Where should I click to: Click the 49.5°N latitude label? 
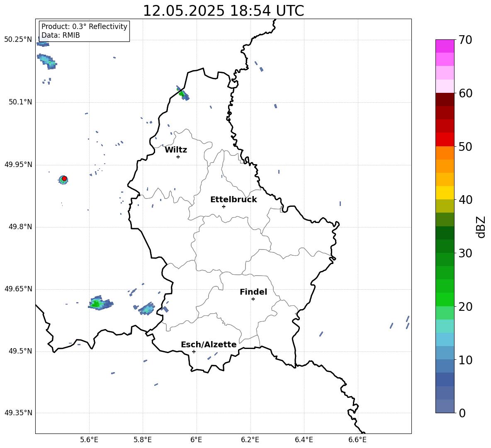(x=20, y=351)
